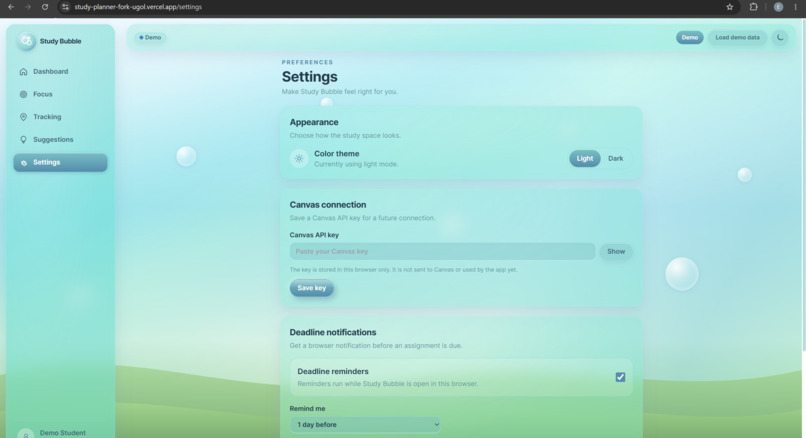806x438 pixels.
Task: Click the 'Remind me' label
Action: (307, 409)
